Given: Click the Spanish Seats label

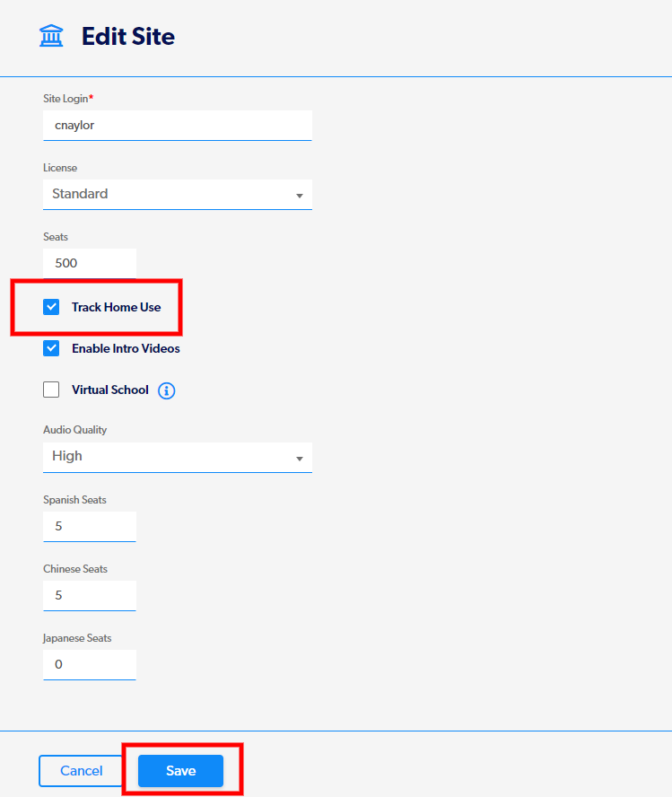Looking at the screenshot, I should [74, 500].
